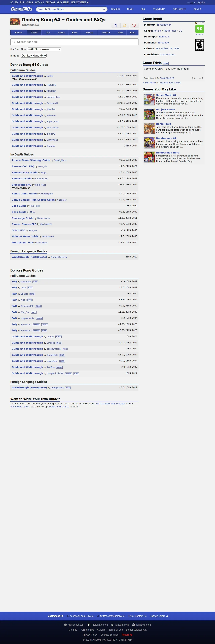
Task: Open the COMMUNITY top navigation item
Action: click(x=159, y=9)
